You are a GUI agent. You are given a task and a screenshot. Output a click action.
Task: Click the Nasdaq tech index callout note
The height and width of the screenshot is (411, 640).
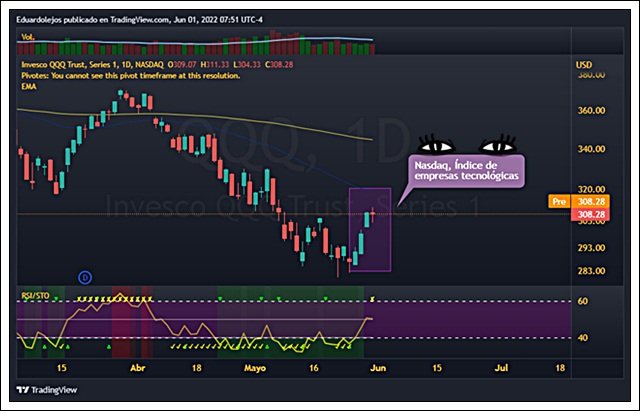[x=467, y=171]
